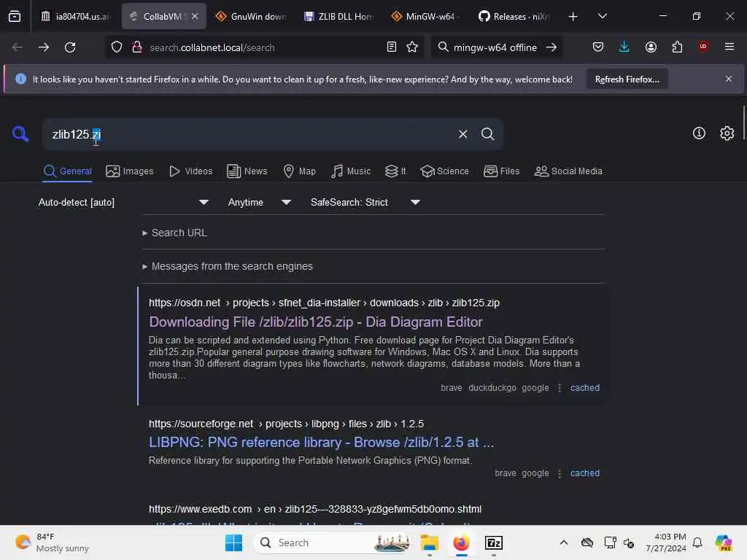This screenshot has width=747, height=560.
Task: Switch to ZLIB DLL Home tab
Action: pyautogui.click(x=339, y=17)
